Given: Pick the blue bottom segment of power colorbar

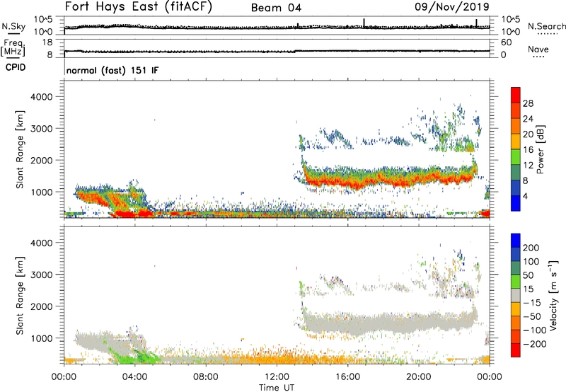Looking at the screenshot, I should click(x=516, y=203).
